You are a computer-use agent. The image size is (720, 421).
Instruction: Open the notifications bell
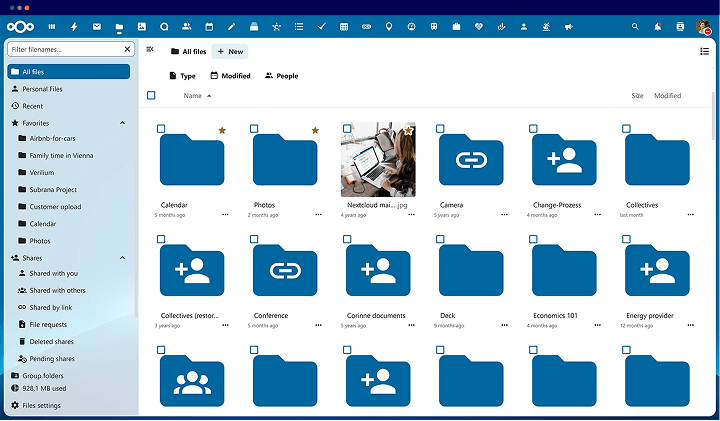(658, 27)
